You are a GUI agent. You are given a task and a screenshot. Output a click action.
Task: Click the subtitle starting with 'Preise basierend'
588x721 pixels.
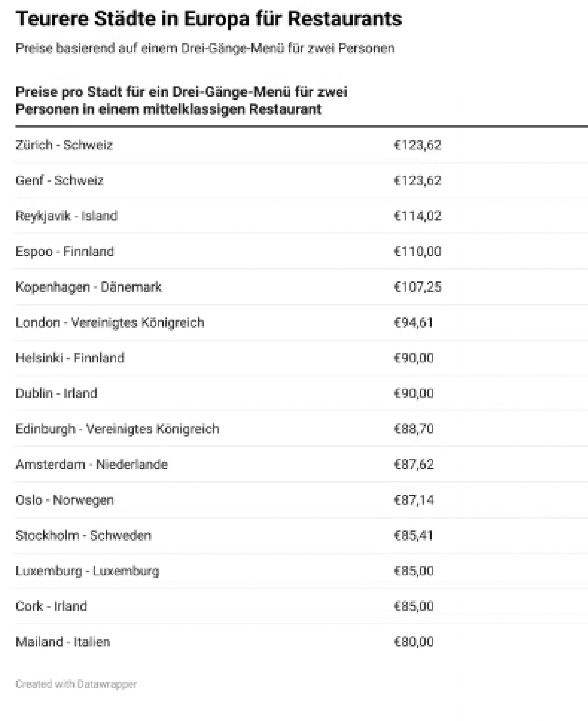point(205,48)
